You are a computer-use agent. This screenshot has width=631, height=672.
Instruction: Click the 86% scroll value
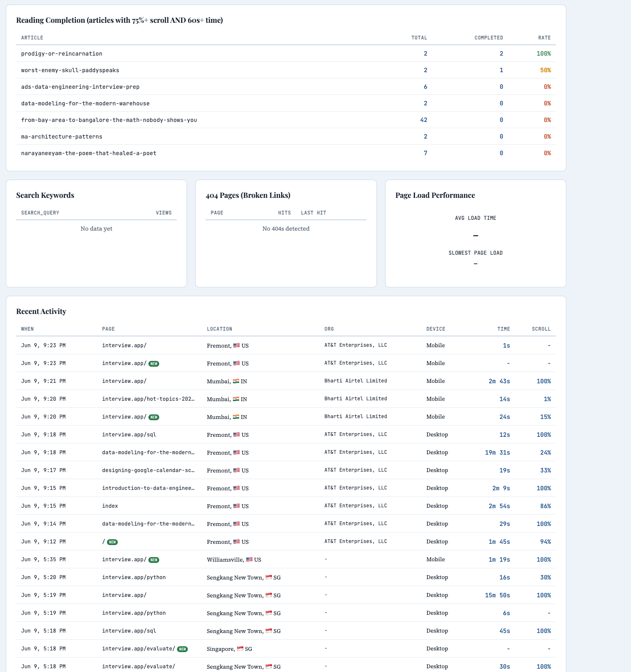(546, 506)
